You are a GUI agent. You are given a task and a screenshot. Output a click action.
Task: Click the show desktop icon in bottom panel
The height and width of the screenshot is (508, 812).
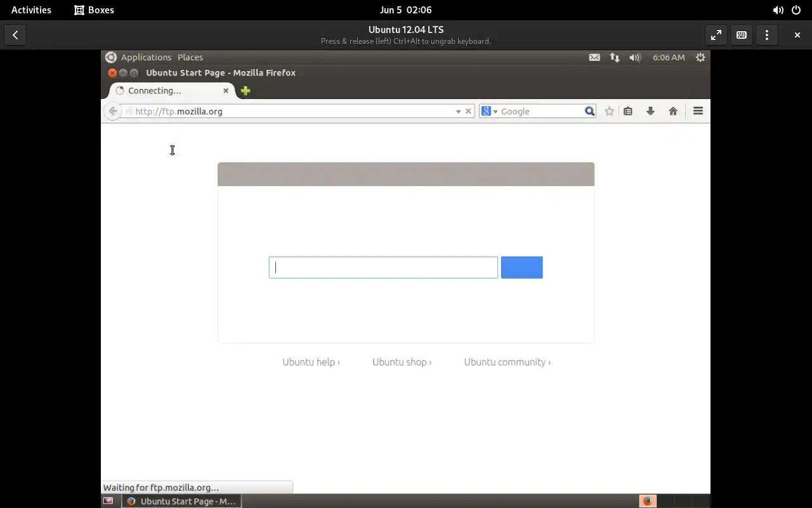(x=108, y=501)
